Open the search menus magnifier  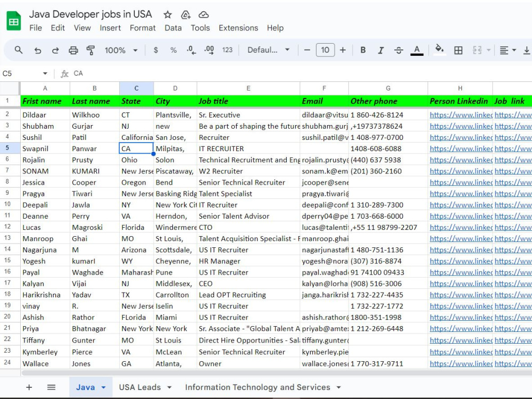[x=19, y=50]
